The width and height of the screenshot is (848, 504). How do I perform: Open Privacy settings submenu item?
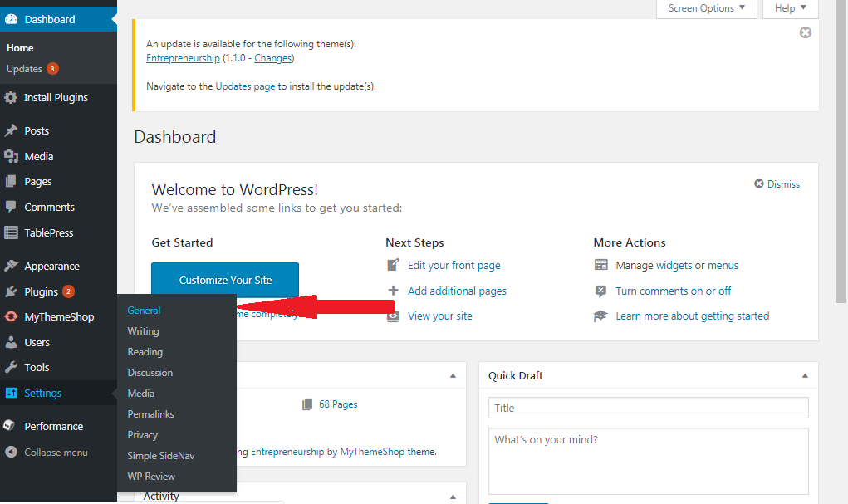click(143, 435)
